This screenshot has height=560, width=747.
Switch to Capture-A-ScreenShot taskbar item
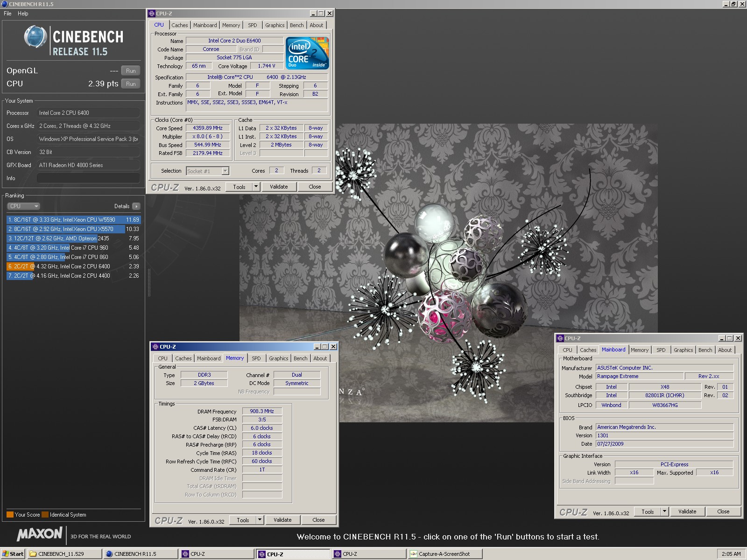446,554
